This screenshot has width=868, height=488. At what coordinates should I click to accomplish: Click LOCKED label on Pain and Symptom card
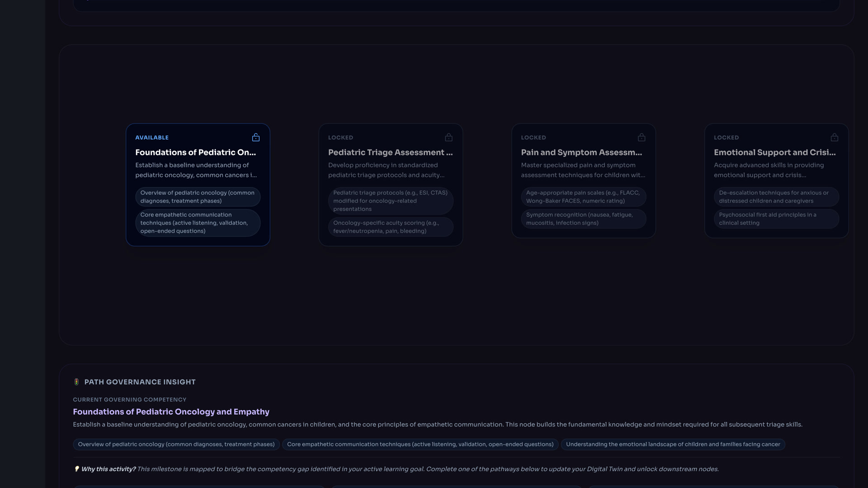pos(533,137)
